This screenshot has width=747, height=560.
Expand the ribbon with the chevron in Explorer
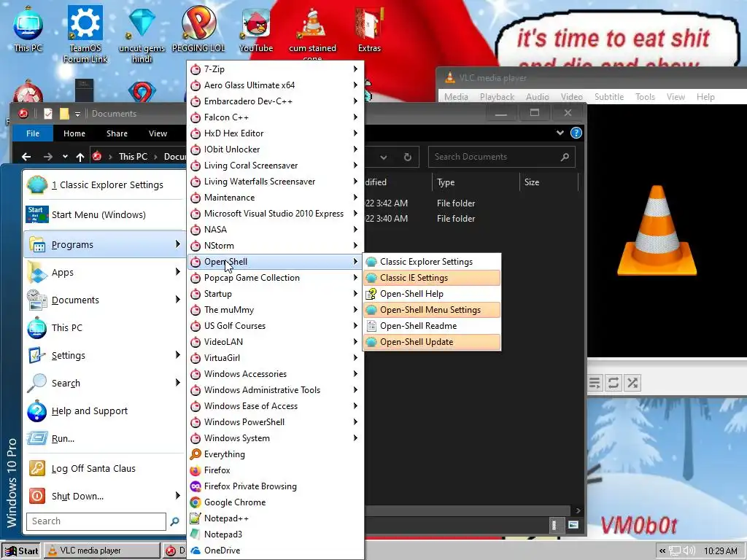click(560, 133)
